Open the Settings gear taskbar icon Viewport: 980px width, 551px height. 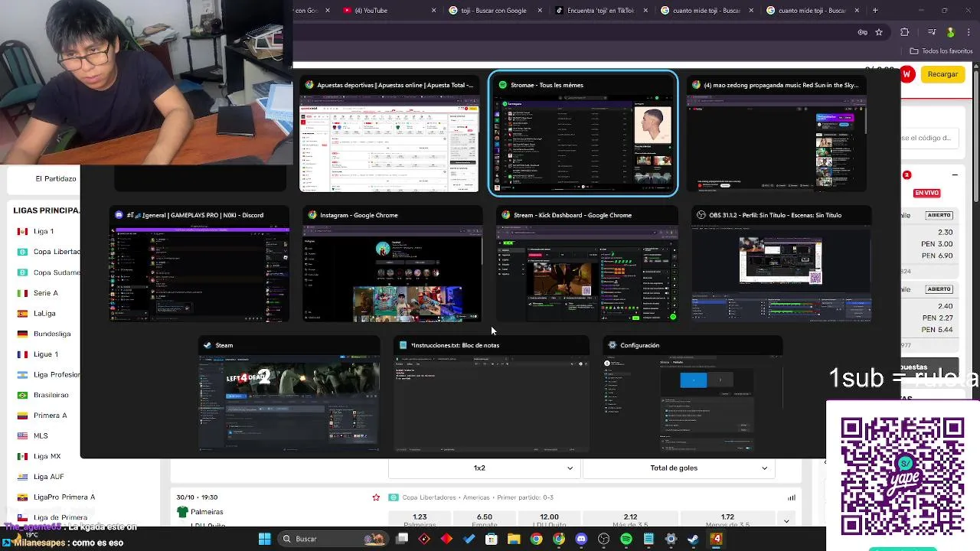click(671, 539)
